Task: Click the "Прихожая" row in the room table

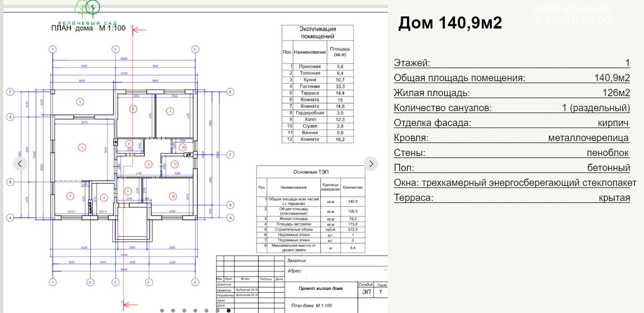Action: (317, 67)
